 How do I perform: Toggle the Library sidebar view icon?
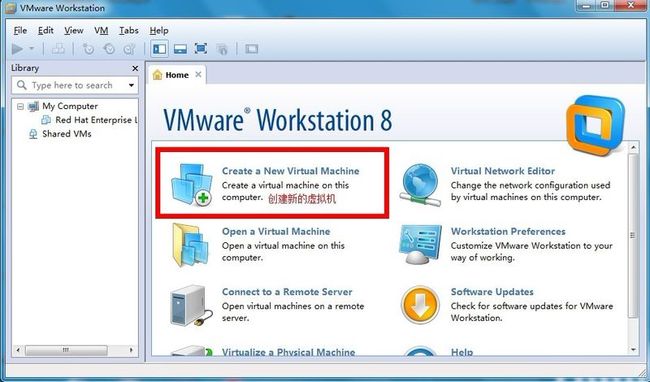tap(160, 49)
